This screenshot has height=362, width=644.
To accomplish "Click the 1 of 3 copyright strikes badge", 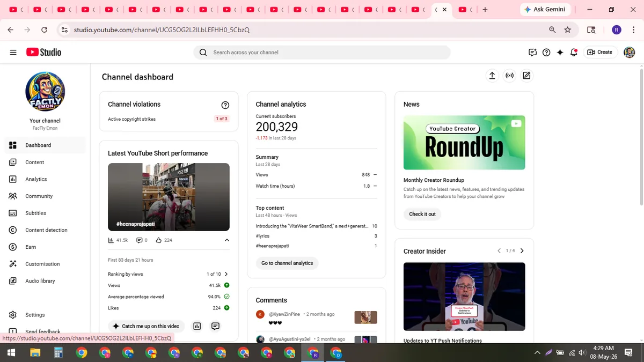I will [222, 119].
